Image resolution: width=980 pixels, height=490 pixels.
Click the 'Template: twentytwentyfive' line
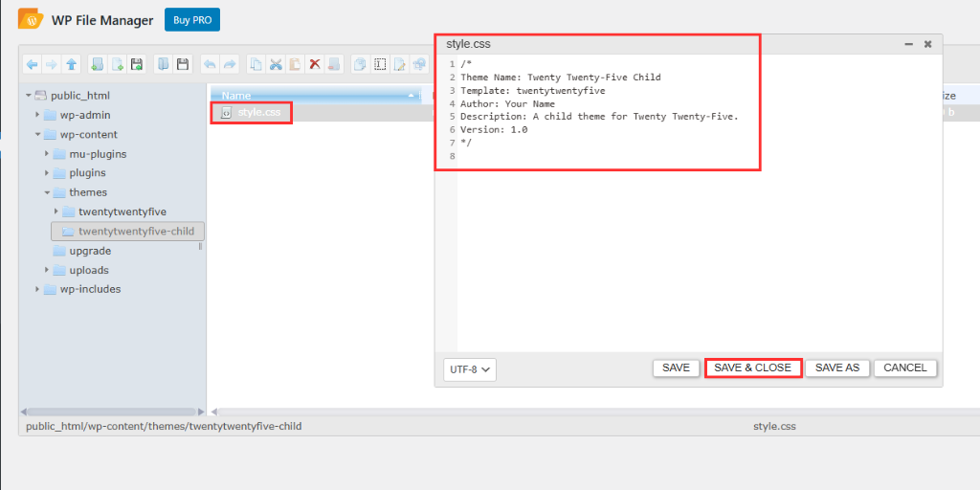click(x=532, y=91)
